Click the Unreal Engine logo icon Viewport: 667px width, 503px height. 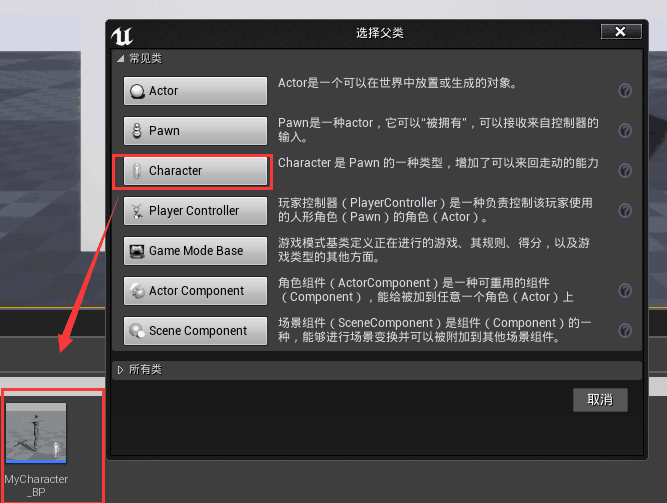point(122,36)
